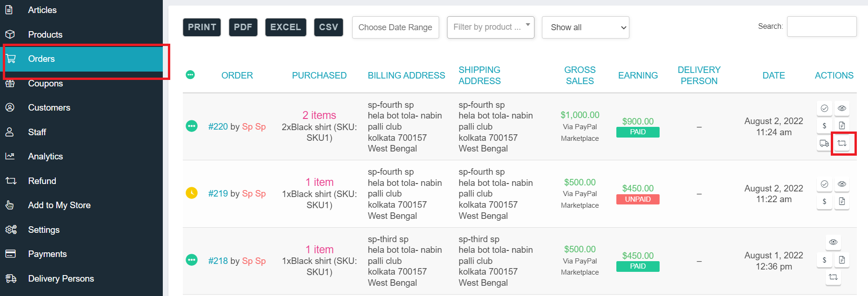This screenshot has width=868, height=296.
Task: Export orders with the EXCEL button
Action: point(286,27)
